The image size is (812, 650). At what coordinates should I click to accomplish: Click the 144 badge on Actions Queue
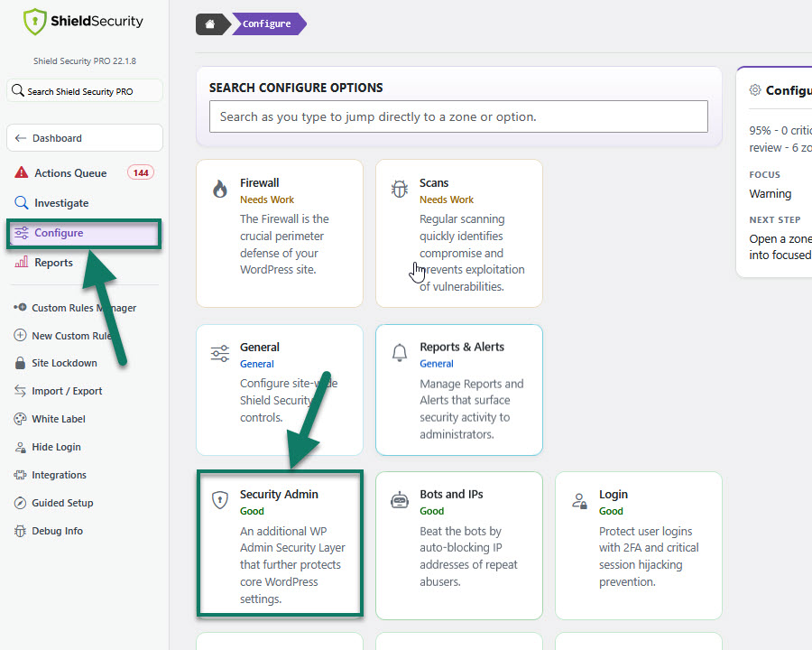(x=141, y=172)
